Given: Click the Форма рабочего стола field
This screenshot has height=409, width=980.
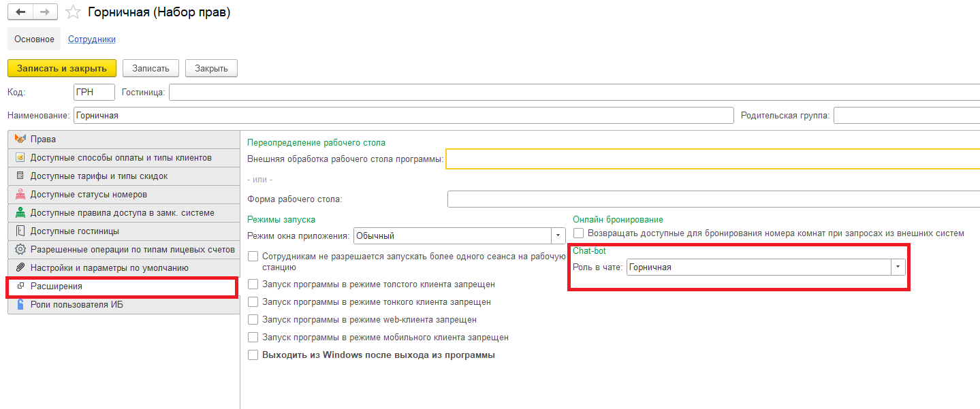Looking at the screenshot, I should 714,199.
